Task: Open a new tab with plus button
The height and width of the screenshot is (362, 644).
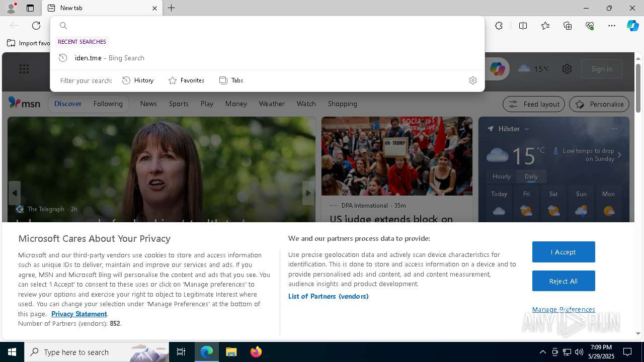Action: tap(172, 8)
